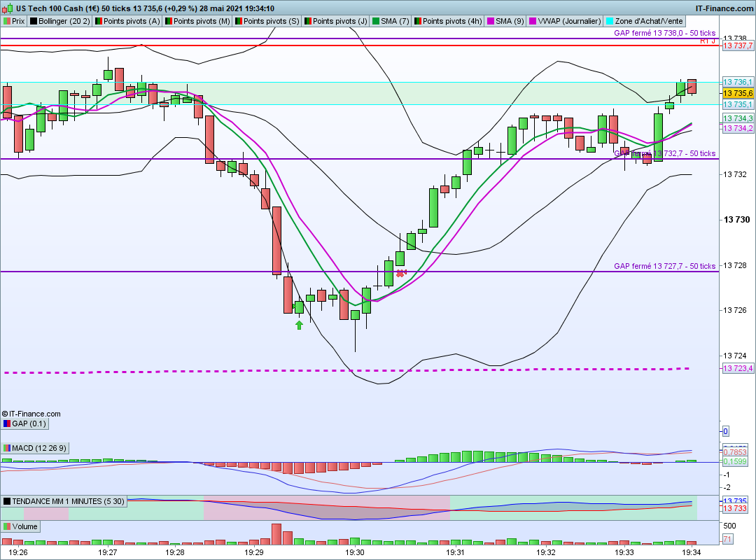Click the red price label 13 737,7

click(x=738, y=45)
